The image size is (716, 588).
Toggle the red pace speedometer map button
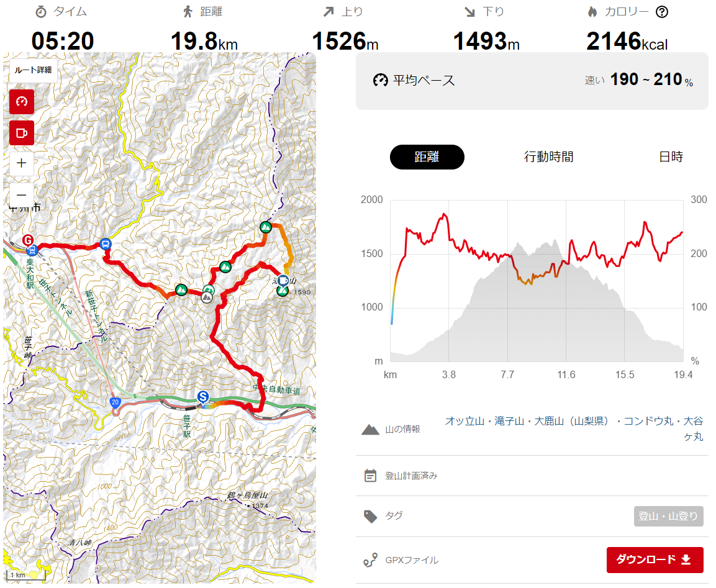[22, 101]
